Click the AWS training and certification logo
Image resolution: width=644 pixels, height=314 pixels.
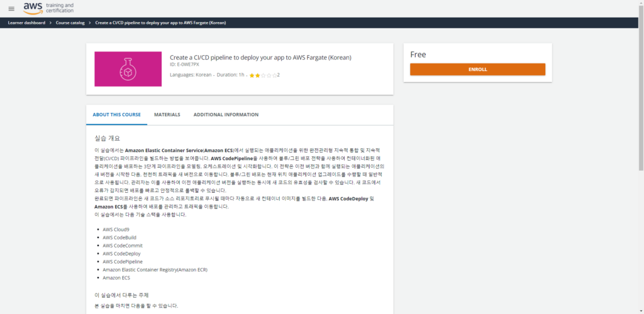[48, 8]
